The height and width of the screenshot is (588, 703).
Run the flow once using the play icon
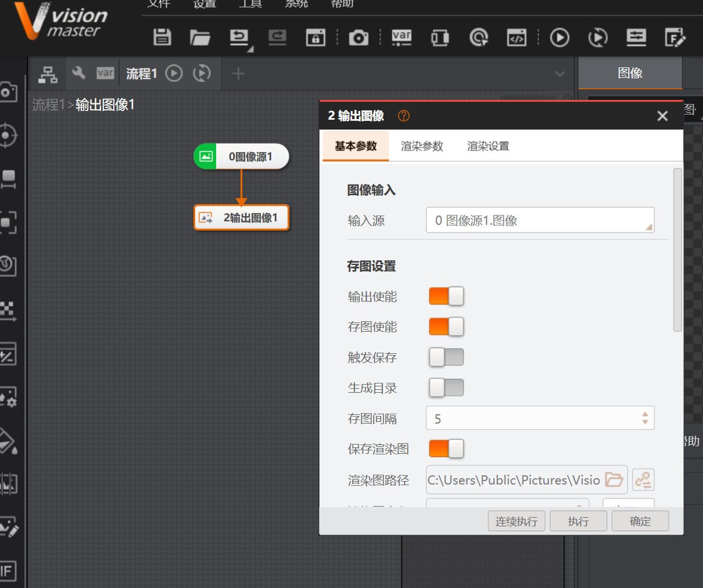click(x=559, y=37)
